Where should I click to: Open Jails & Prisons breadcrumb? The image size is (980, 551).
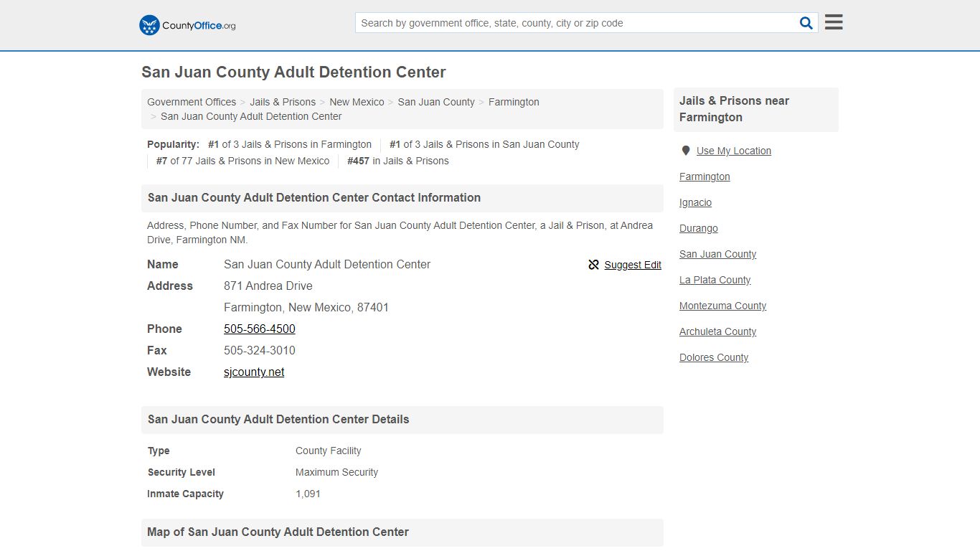point(283,102)
